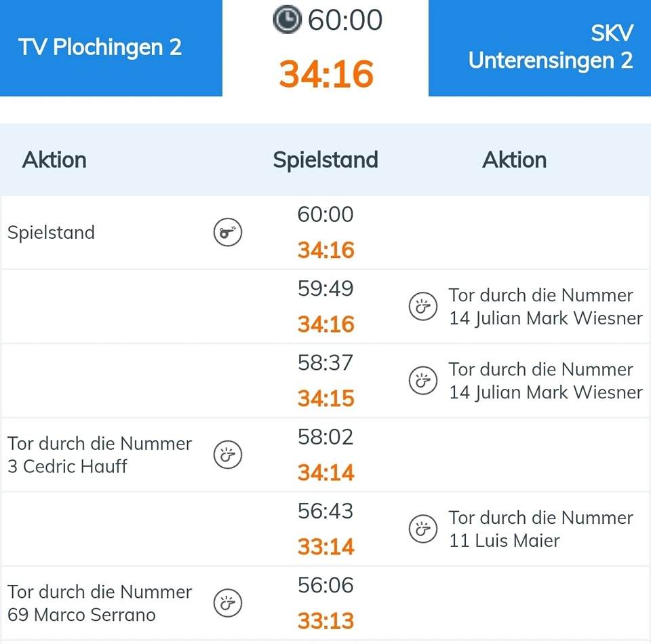Select Marco Serrano's goal entry text
Image resolution: width=651 pixels, height=644 pixels.
100,603
